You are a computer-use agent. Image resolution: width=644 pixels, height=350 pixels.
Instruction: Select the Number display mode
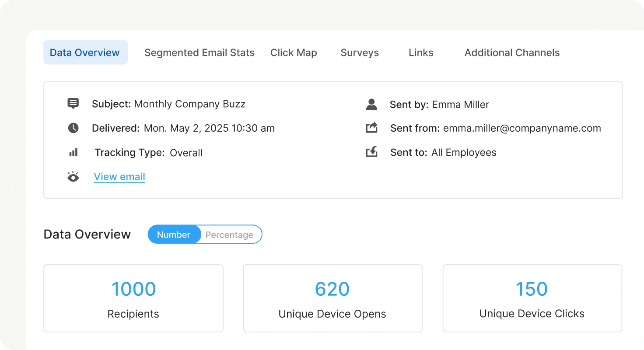tap(174, 234)
